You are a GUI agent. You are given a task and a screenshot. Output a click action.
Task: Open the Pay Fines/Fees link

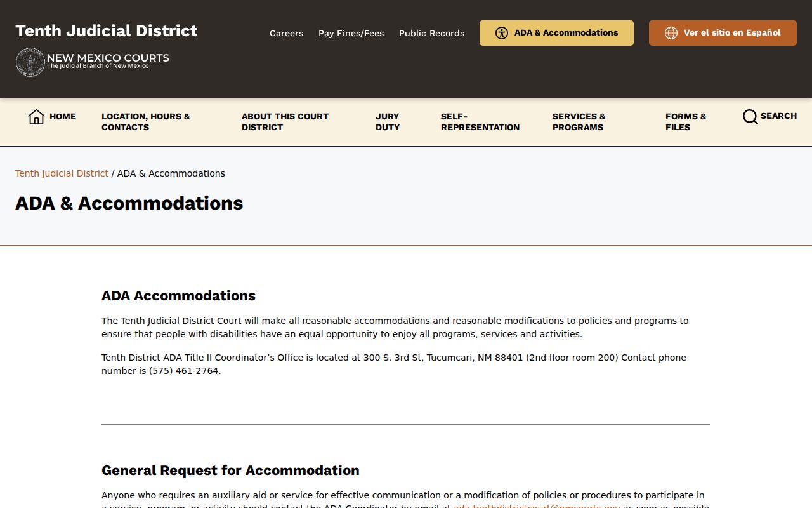(351, 33)
